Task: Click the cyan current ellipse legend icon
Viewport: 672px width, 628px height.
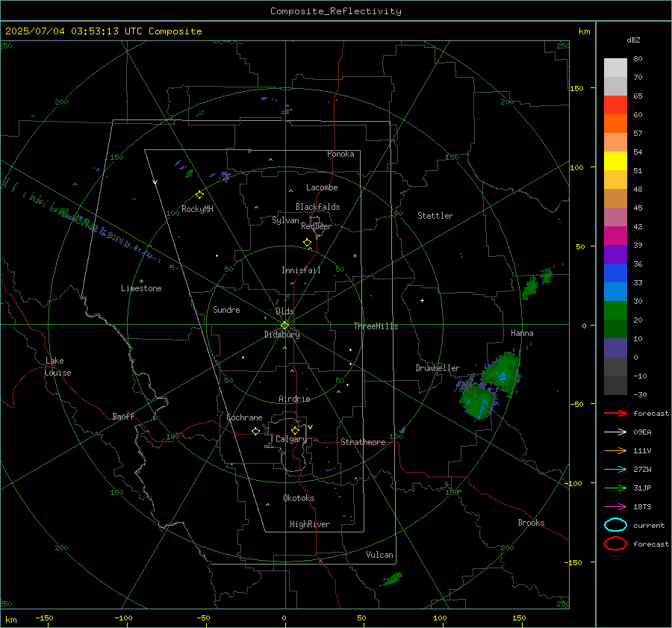Action: (615, 525)
